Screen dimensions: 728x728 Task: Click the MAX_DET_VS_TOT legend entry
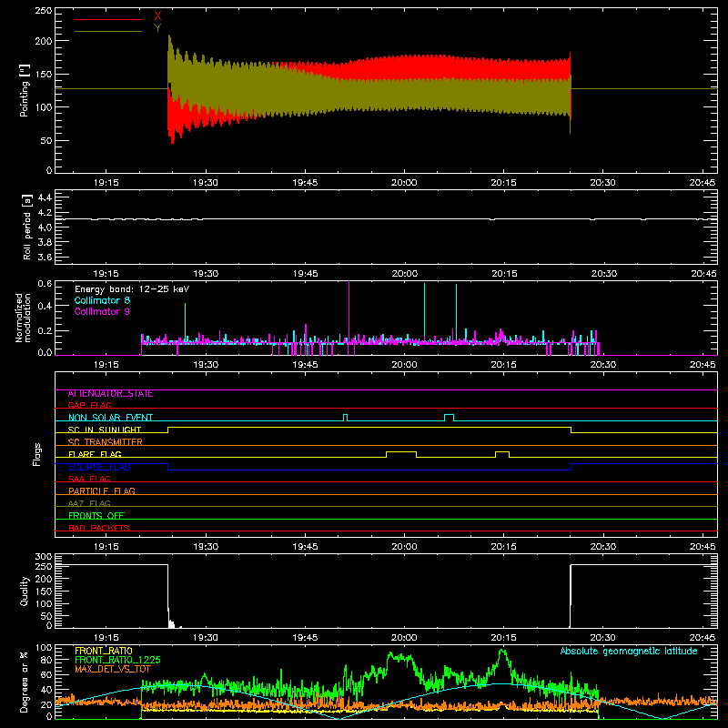coord(112,669)
